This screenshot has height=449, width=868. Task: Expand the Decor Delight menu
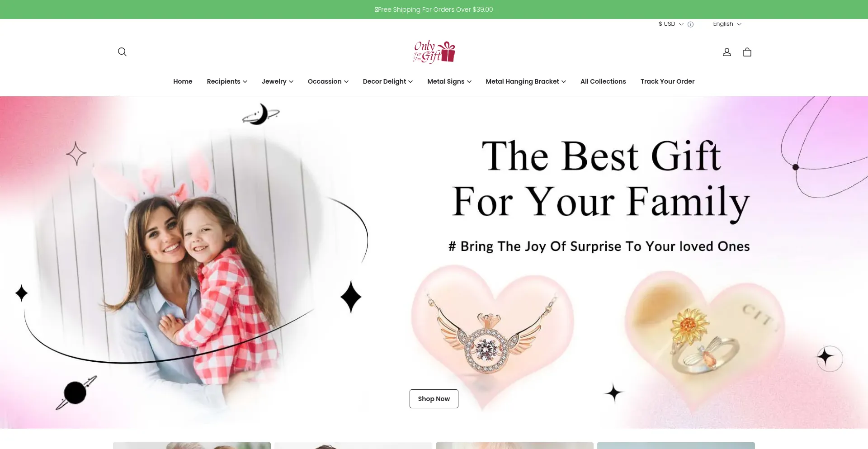(x=387, y=81)
